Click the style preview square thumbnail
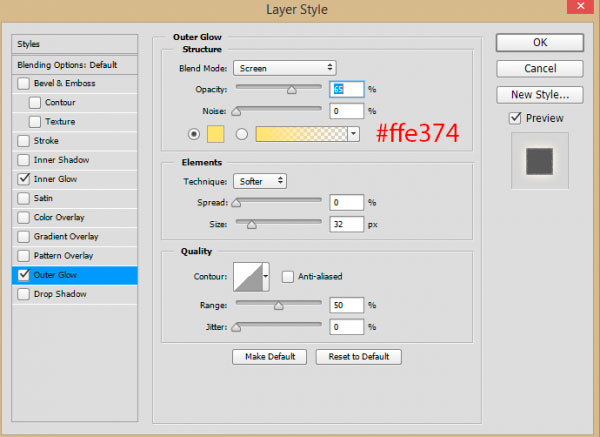This screenshot has height=437, width=600. coord(540,161)
